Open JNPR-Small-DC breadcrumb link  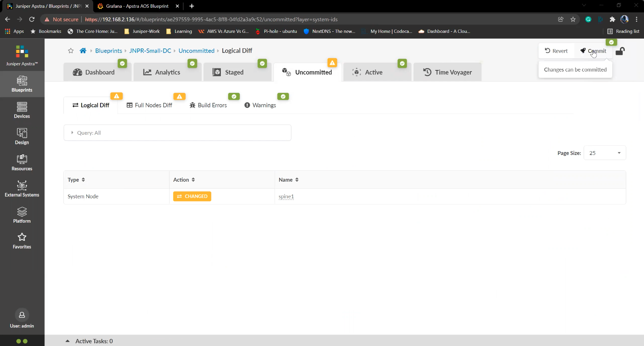point(150,51)
